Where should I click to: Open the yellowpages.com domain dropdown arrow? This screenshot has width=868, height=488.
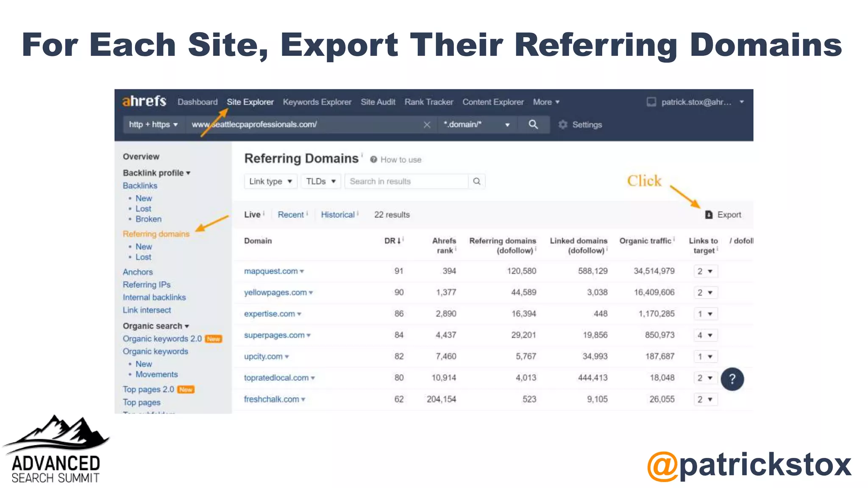pos(311,293)
